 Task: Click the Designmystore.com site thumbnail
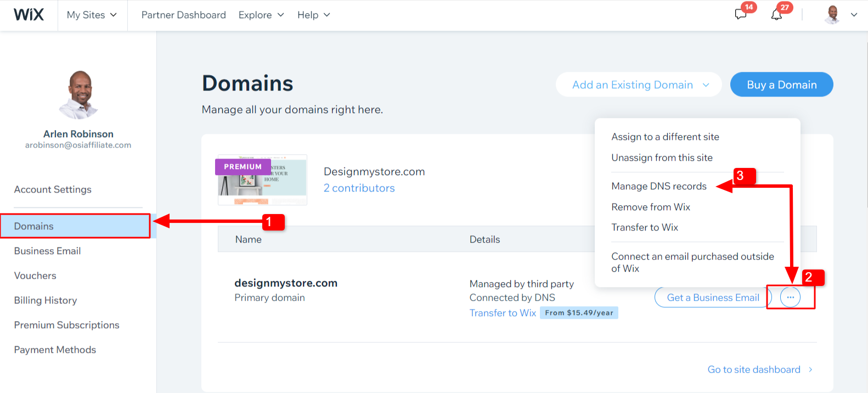(x=262, y=180)
